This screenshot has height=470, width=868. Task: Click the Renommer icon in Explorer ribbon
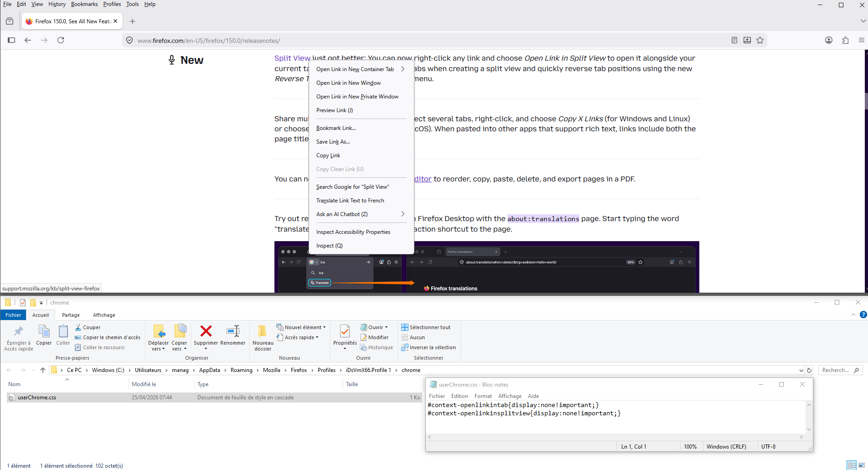pos(232,331)
